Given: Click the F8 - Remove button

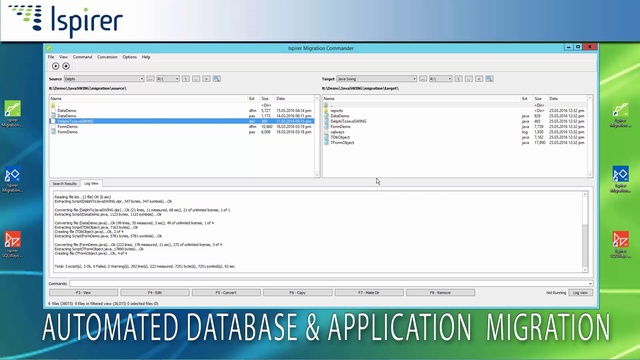Looking at the screenshot, I should coord(440,293).
